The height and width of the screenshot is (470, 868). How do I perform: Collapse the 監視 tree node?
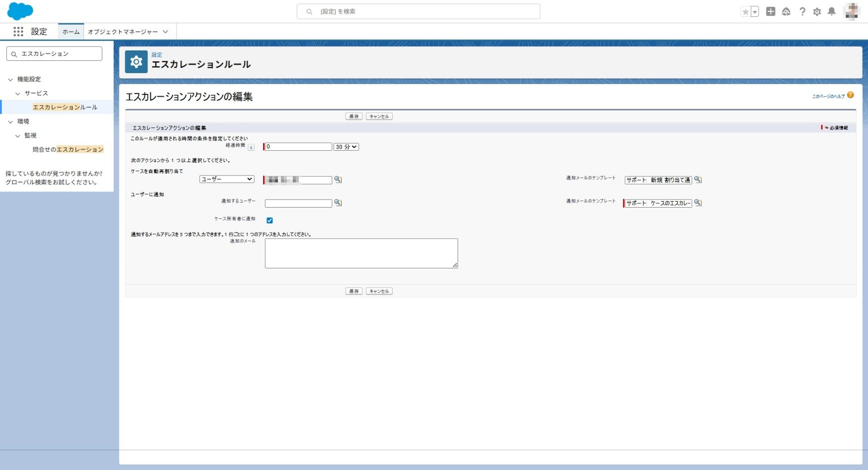18,136
